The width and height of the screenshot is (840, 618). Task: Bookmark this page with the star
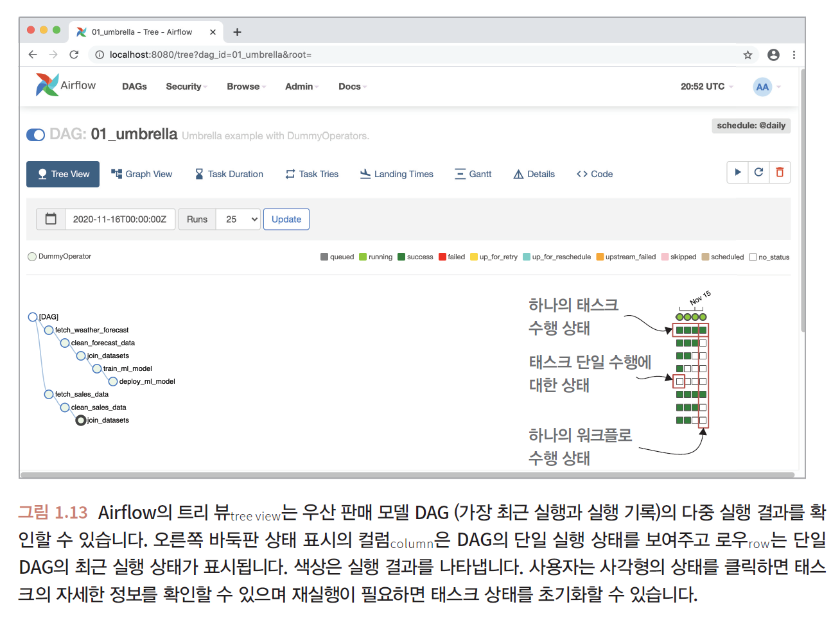pyautogui.click(x=748, y=55)
